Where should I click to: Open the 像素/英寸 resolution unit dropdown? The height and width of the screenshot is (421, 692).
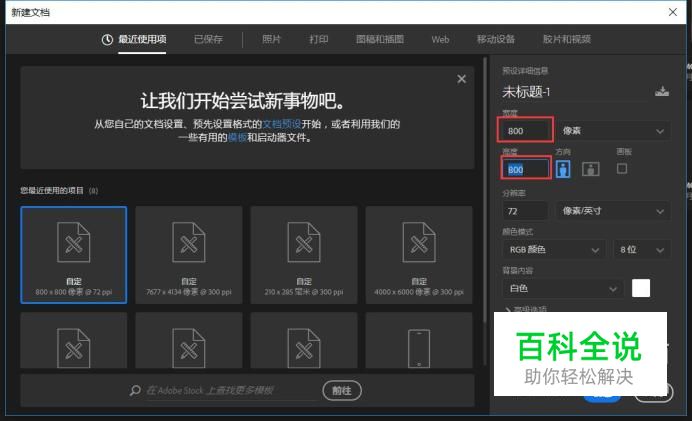point(613,211)
